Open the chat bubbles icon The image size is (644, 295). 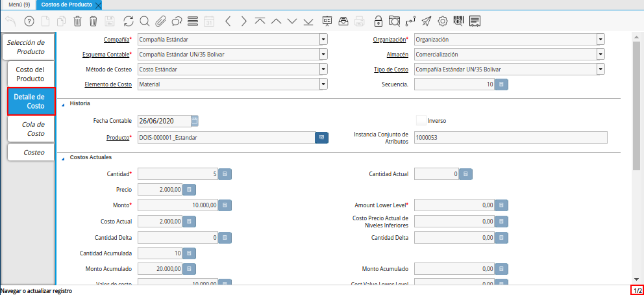tap(177, 21)
